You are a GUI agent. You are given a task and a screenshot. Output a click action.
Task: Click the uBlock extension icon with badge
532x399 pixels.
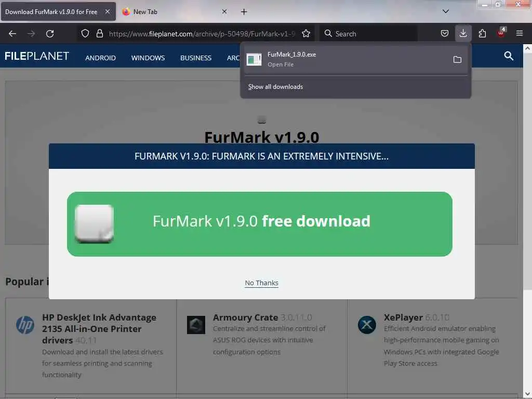point(501,33)
